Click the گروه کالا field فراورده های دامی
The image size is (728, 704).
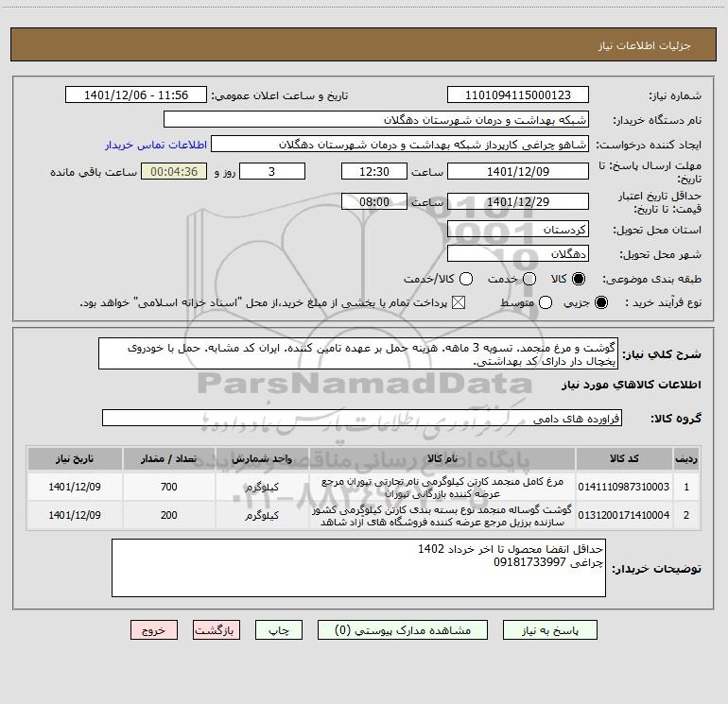point(362,418)
